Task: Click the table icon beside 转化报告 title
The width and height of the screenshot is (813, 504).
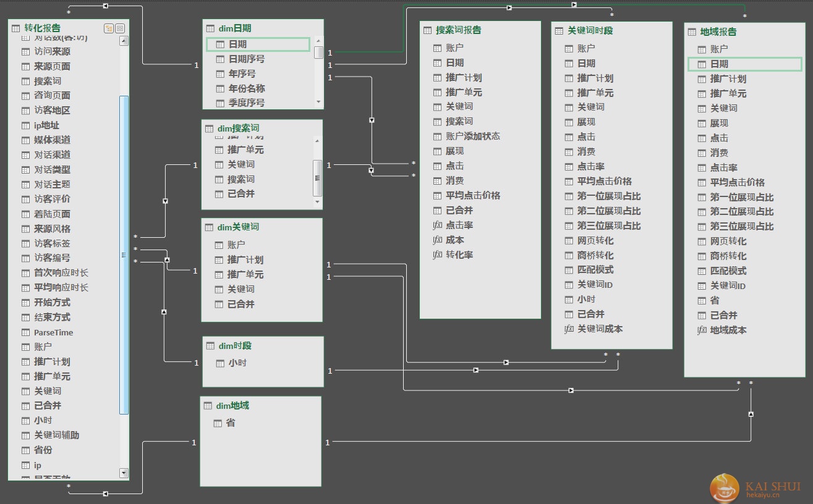Action: pos(15,28)
